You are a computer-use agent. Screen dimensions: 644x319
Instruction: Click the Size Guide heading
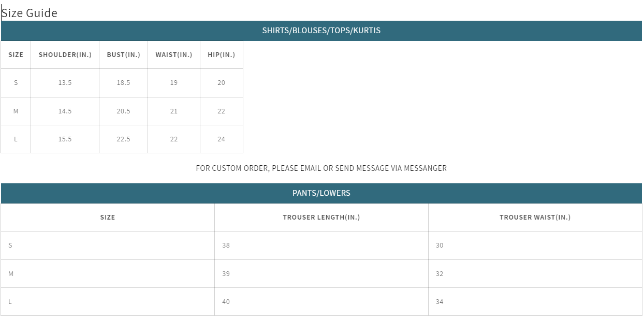[x=30, y=13]
